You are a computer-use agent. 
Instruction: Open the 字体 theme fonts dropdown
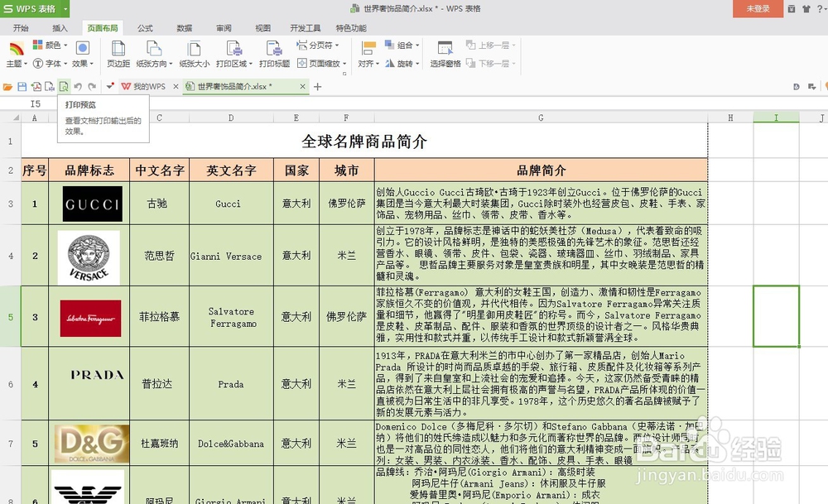tap(51, 64)
